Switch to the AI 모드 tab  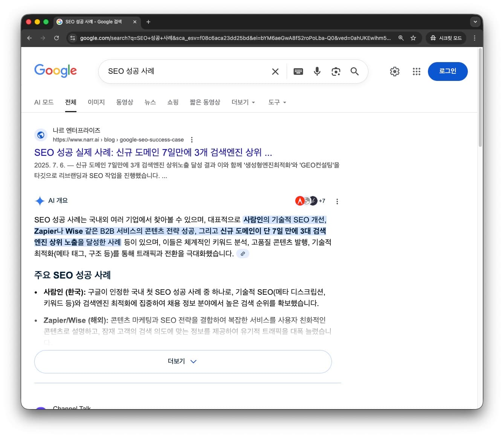click(44, 102)
